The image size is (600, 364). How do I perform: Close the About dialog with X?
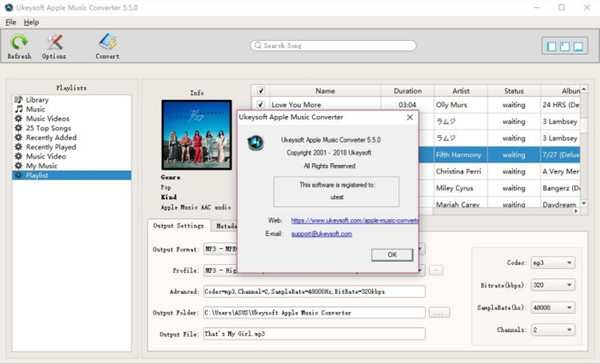[410, 117]
